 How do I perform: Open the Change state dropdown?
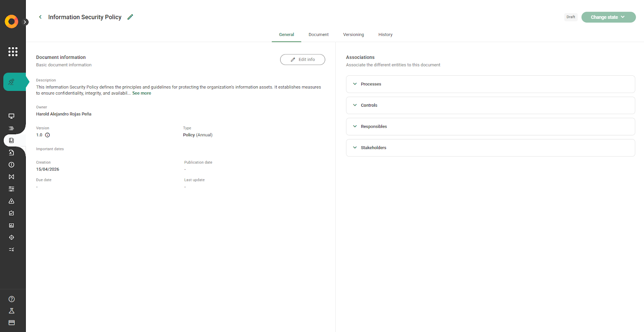[608, 17]
